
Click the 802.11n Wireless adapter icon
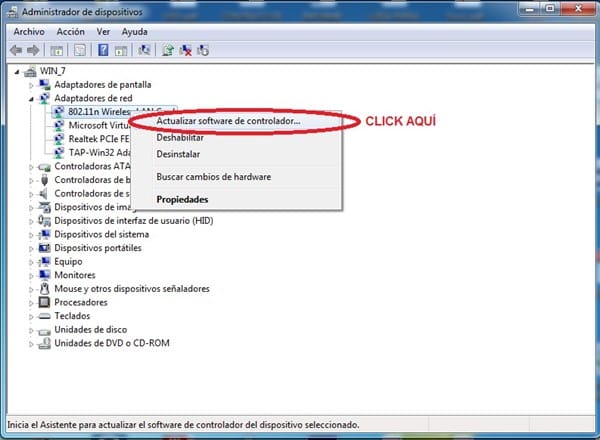(59, 112)
